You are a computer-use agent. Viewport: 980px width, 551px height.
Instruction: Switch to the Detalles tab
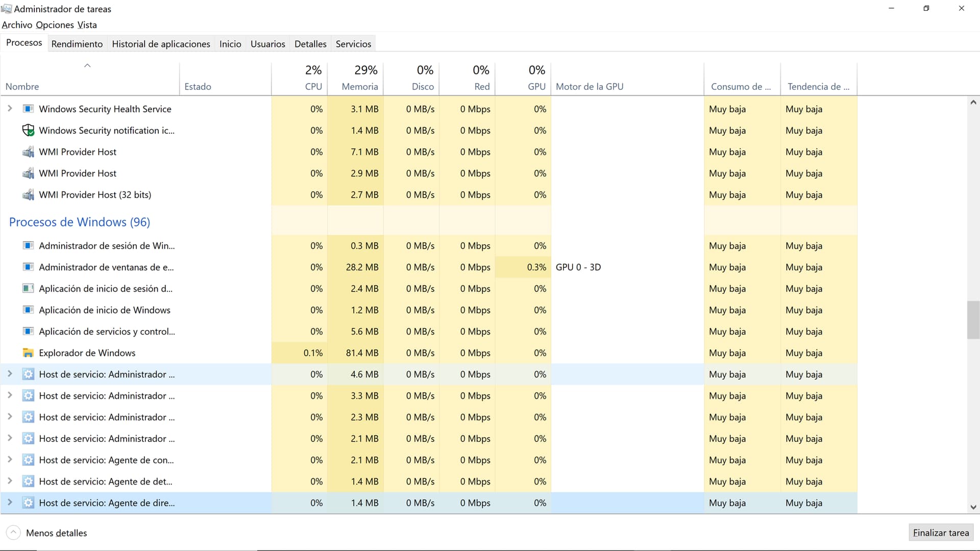click(310, 44)
